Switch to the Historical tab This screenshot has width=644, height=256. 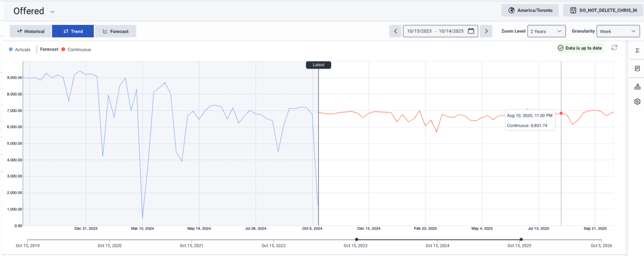(31, 31)
